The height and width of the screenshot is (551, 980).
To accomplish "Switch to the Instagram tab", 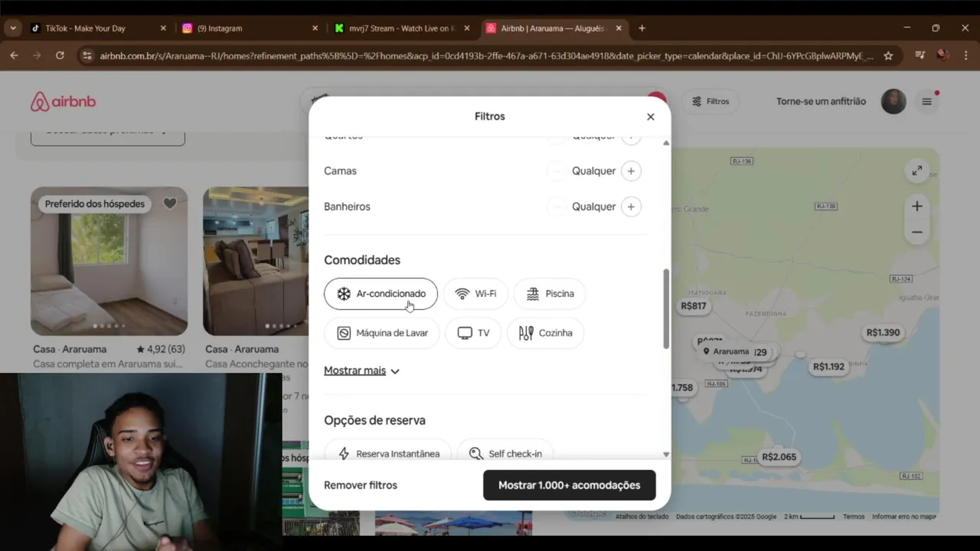I will point(245,28).
